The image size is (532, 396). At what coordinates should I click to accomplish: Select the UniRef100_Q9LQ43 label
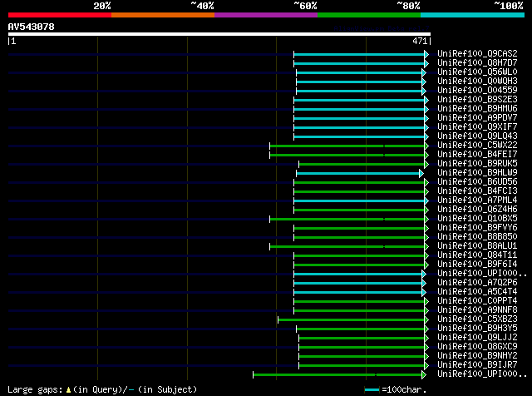(477, 136)
